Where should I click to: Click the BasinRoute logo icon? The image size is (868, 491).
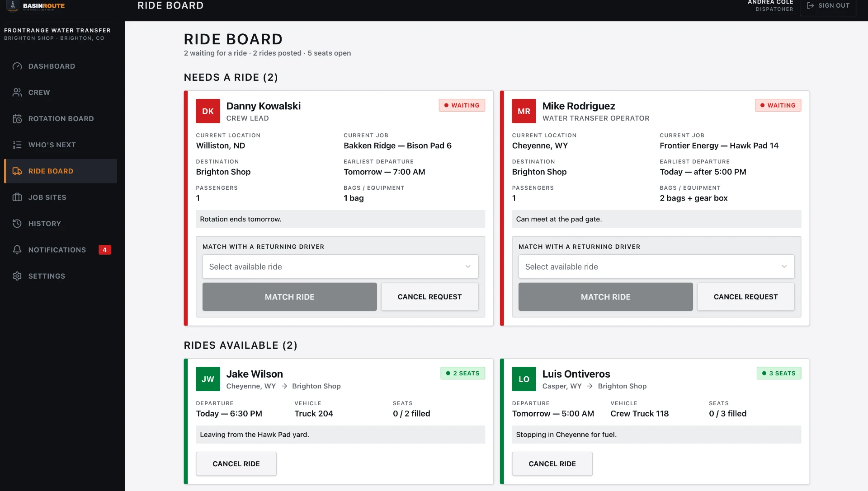click(x=13, y=5)
